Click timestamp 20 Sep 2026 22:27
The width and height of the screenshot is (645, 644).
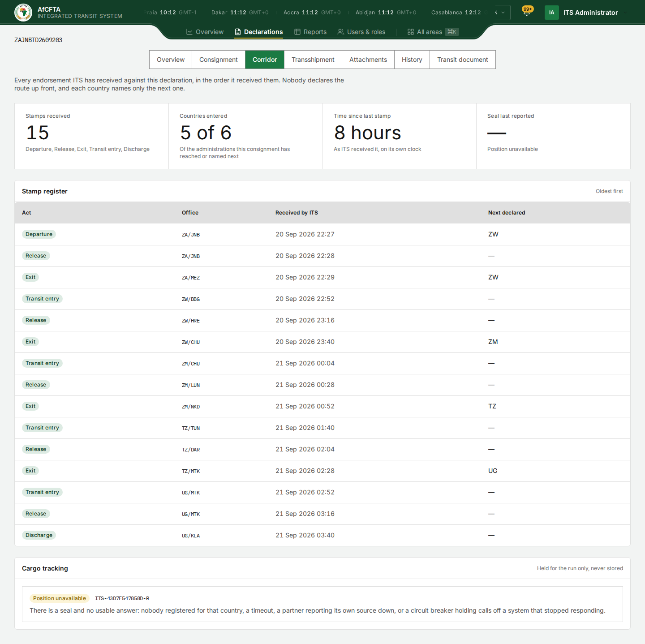305,234
